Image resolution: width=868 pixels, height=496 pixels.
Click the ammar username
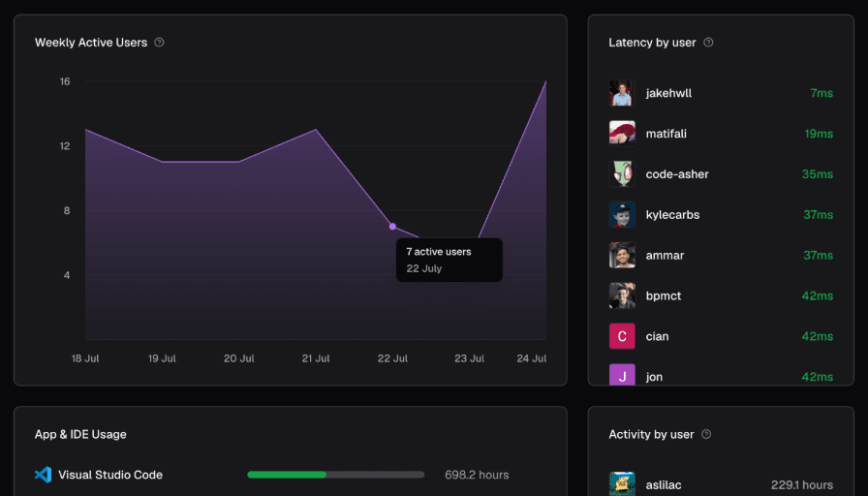tap(665, 255)
